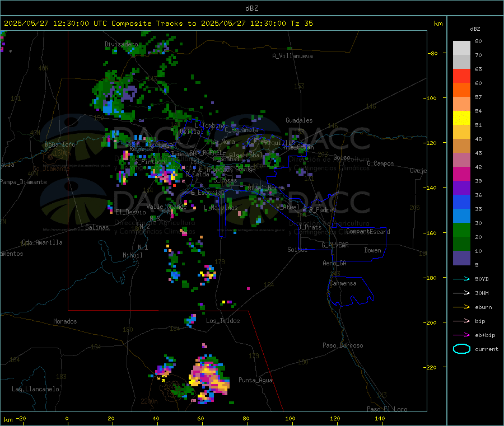
Task: Click the 'Nihuil' map label
Action: click(x=132, y=255)
